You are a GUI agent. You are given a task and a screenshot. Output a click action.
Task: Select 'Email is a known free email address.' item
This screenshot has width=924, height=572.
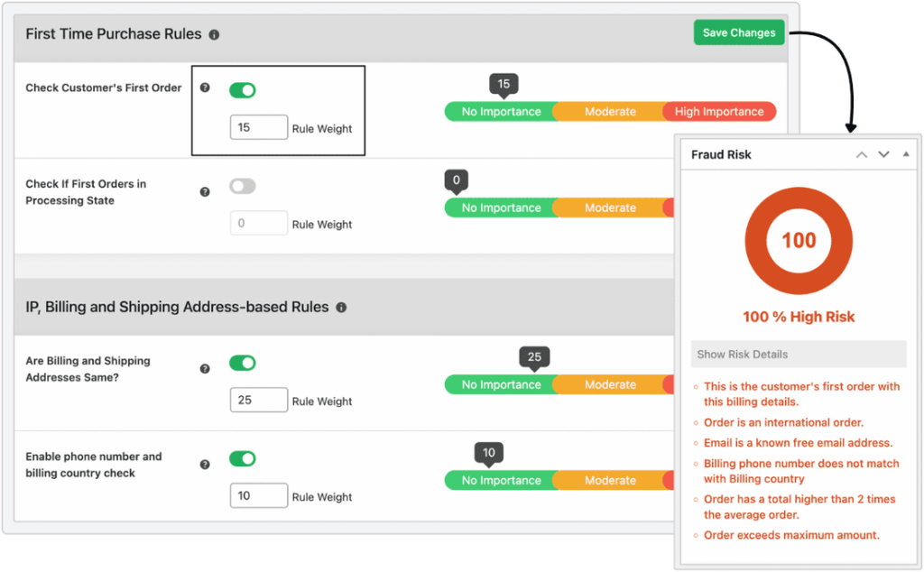point(798,443)
